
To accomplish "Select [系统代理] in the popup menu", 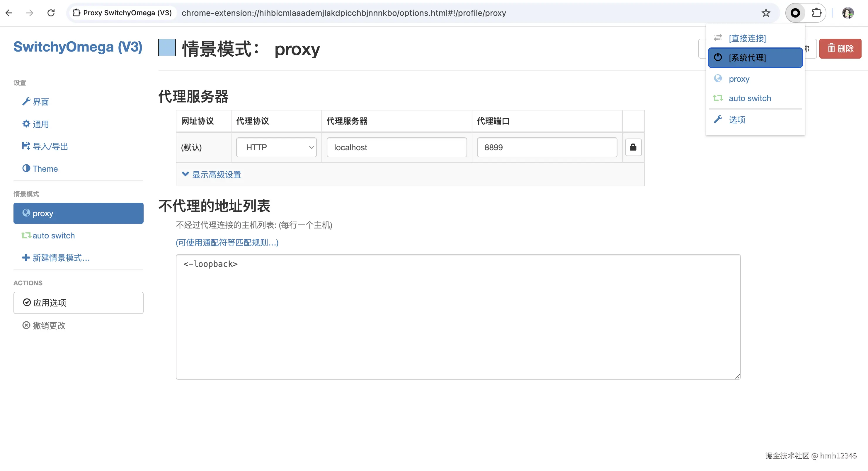I will (x=755, y=58).
